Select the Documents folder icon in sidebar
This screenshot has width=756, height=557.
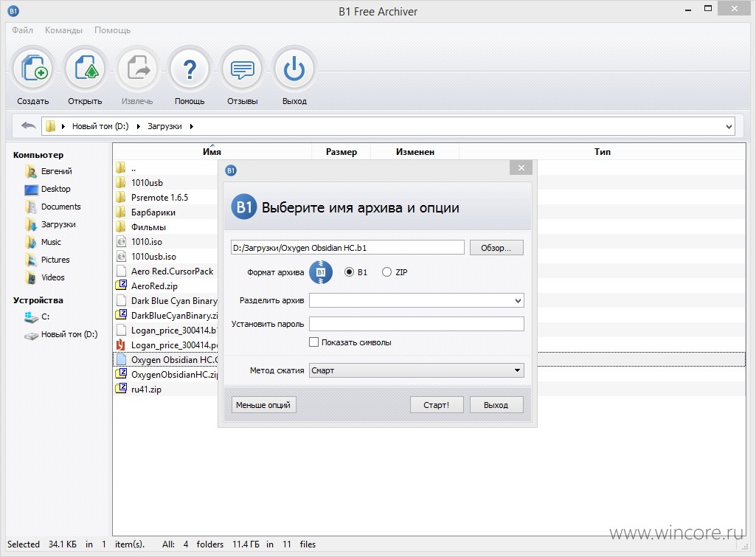click(30, 207)
